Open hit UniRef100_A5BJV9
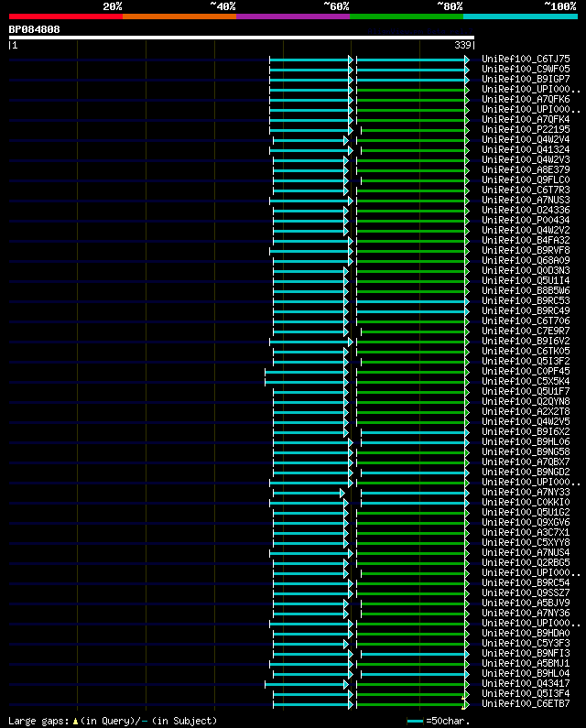Viewport: 586px width, 728px height. click(526, 603)
